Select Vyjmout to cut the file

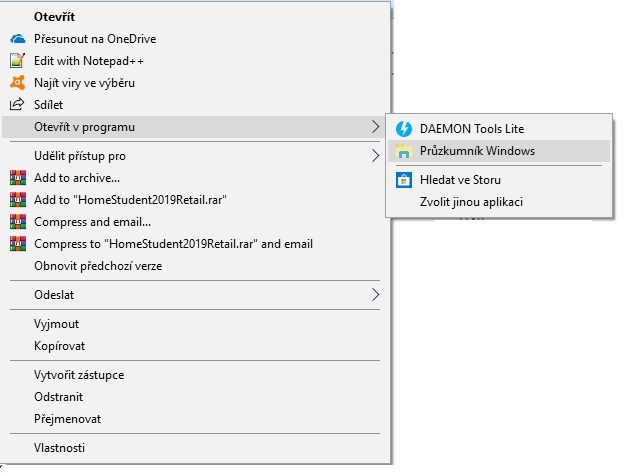195,324
